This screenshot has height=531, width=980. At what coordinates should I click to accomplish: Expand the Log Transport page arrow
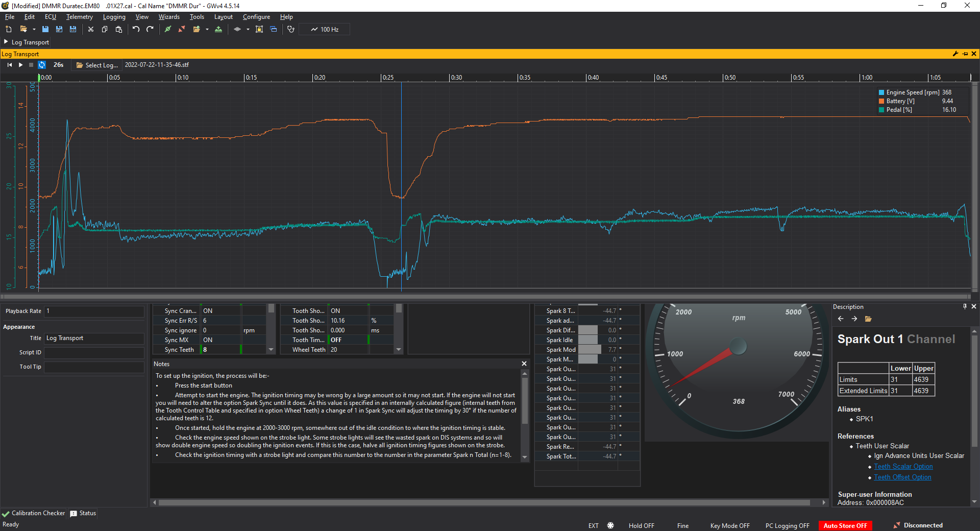(6, 42)
